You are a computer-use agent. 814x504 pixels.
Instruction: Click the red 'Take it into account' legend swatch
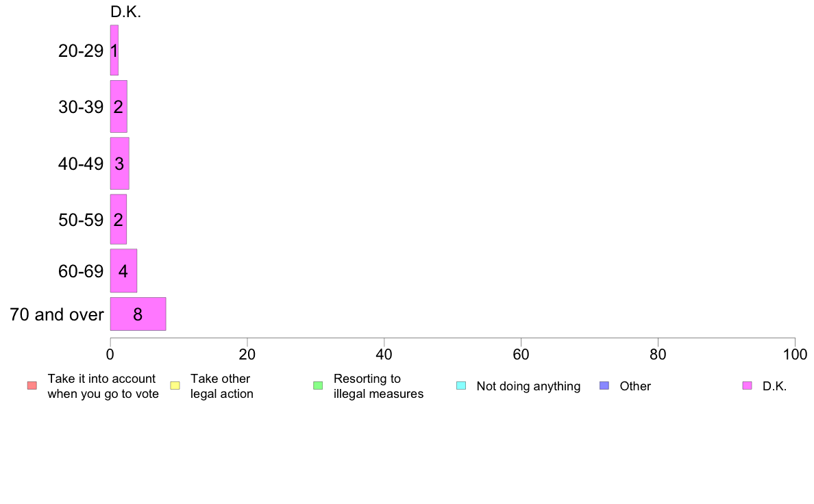click(32, 386)
